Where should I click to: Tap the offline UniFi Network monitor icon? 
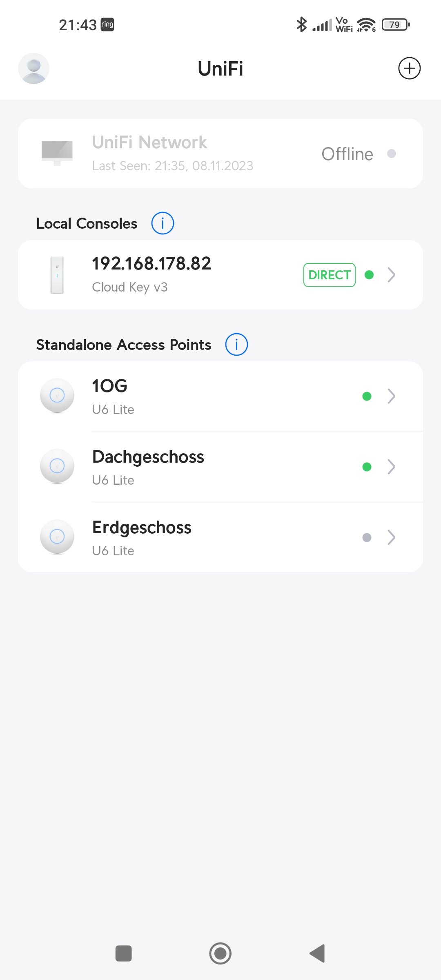(x=57, y=153)
